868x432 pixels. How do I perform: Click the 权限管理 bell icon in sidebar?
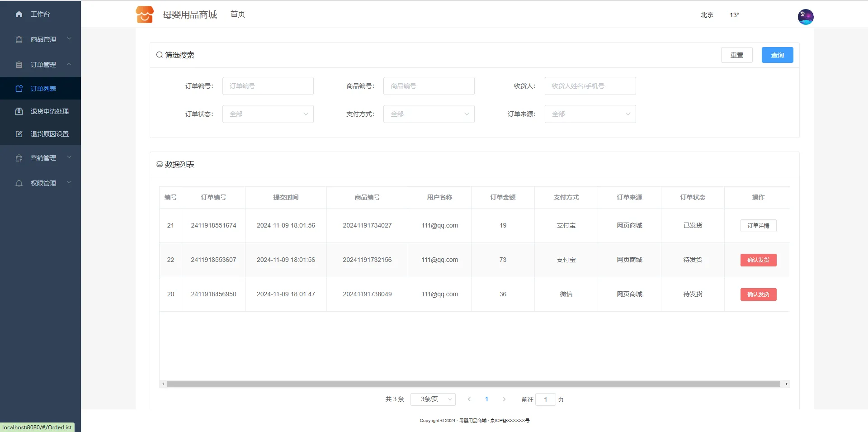coord(19,184)
